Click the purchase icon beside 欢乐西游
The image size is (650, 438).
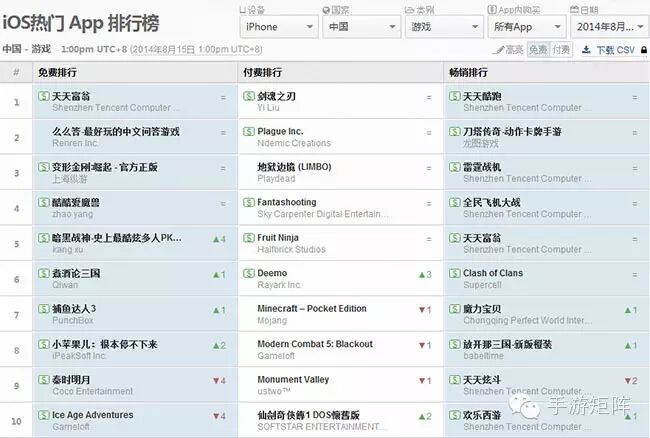point(455,415)
